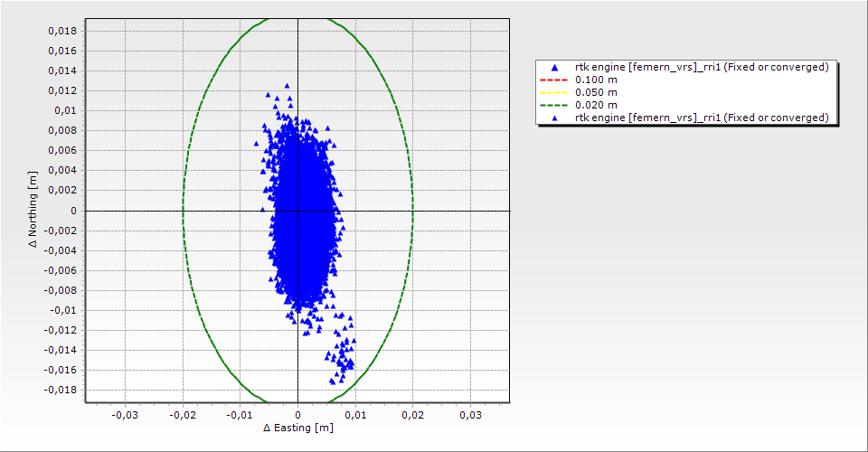The image size is (868, 452).
Task: Click the top rtk engine legend text
Action: point(702,67)
